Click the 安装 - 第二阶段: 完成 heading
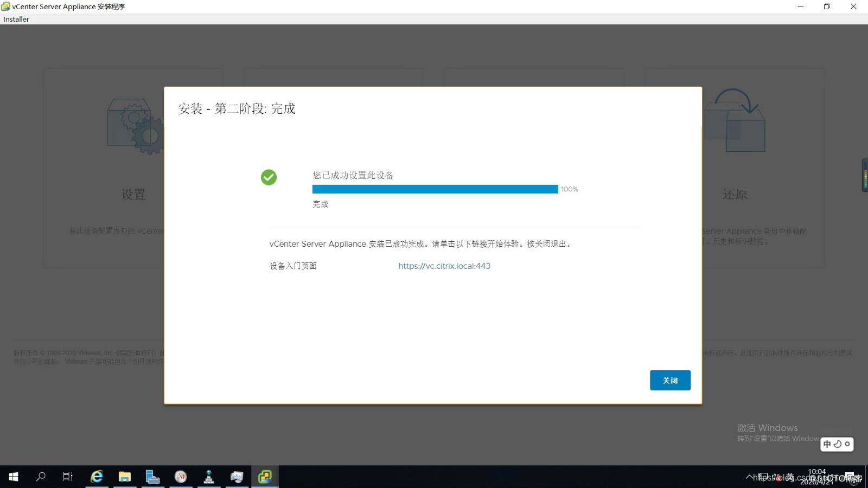 coord(237,108)
